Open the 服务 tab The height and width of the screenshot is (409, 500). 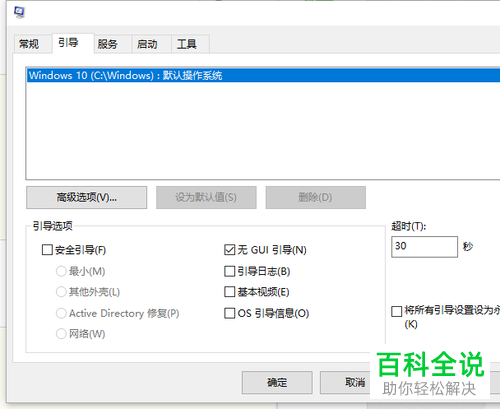[x=112, y=44]
